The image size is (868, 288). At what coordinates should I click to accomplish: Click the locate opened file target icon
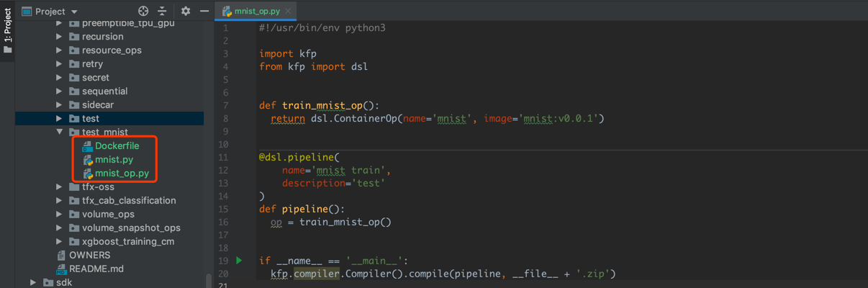click(143, 11)
